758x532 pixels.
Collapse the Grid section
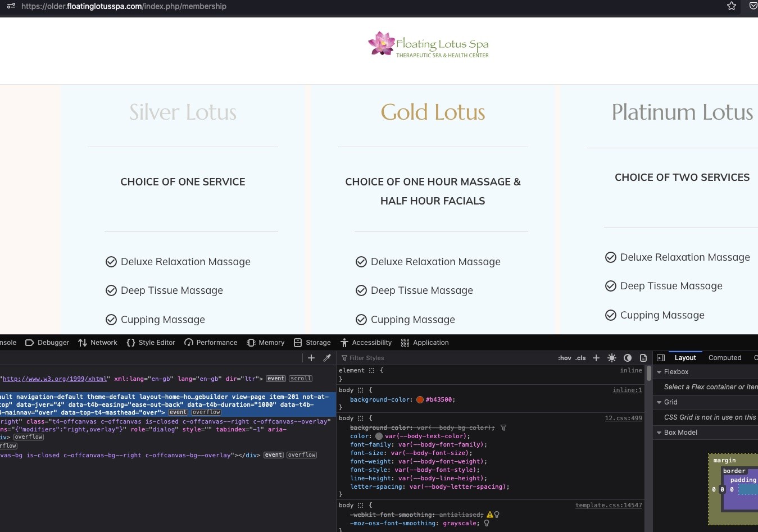pos(659,402)
